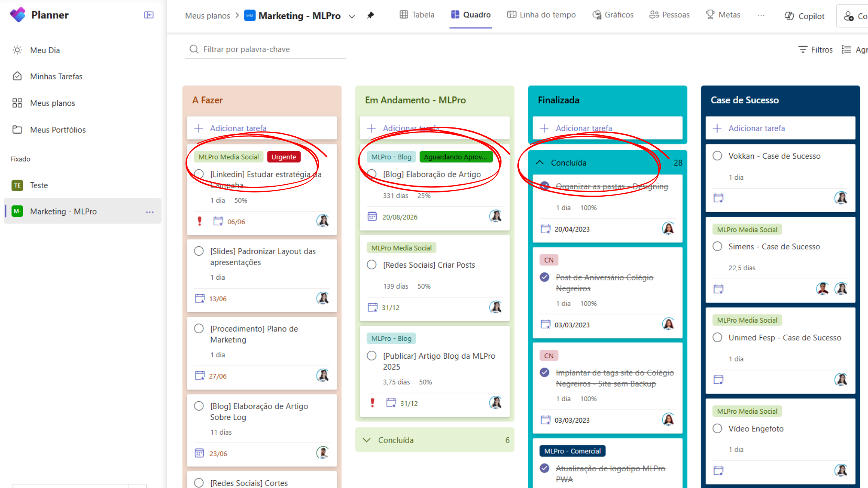Collapse the Concluída section in Finalizada
The height and width of the screenshot is (488, 868).
coord(540,163)
